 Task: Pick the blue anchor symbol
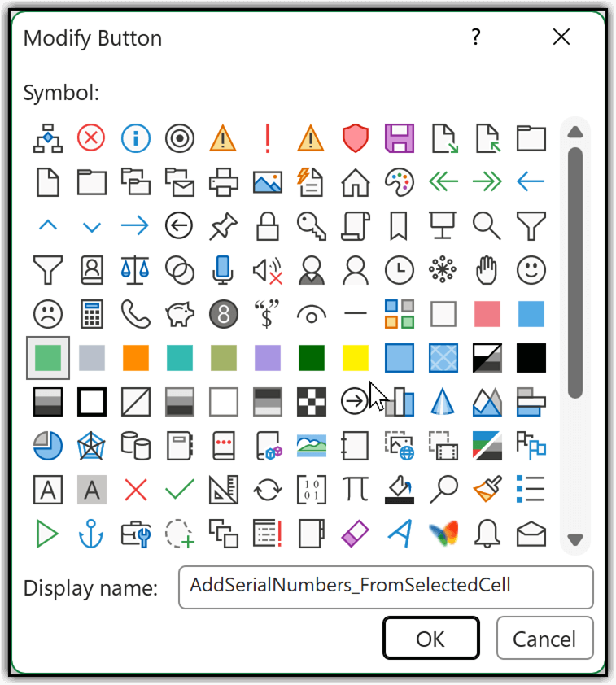90,534
